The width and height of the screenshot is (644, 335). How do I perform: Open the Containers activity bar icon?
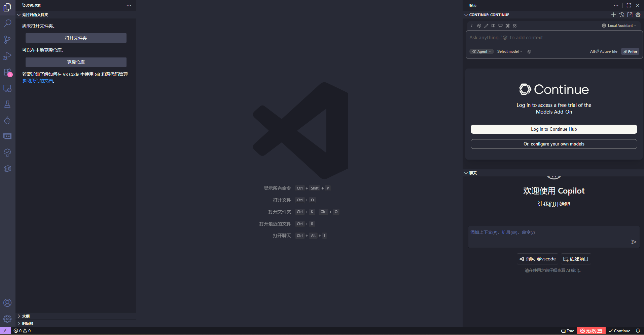coord(7,169)
